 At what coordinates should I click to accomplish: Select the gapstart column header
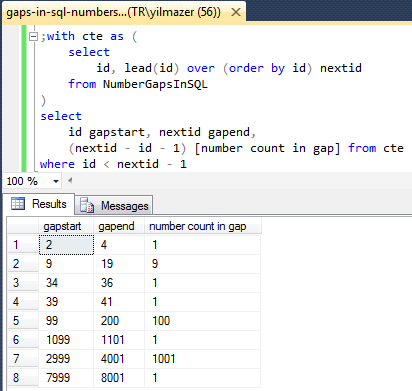pos(66,227)
